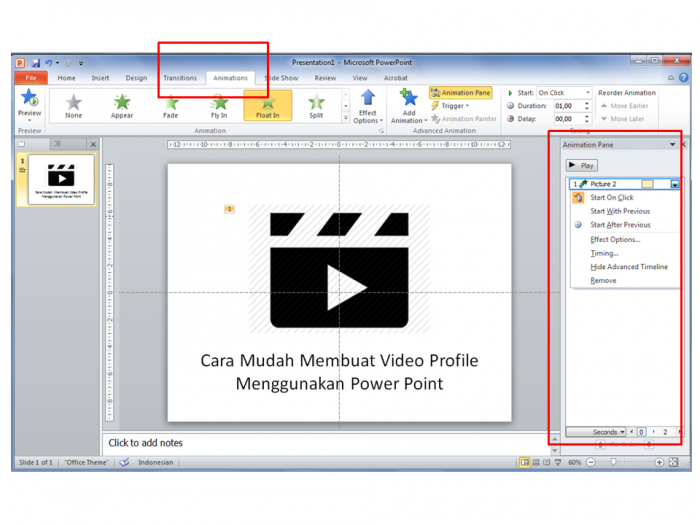
Task: Choose the Fly In animation
Action: pos(219,103)
